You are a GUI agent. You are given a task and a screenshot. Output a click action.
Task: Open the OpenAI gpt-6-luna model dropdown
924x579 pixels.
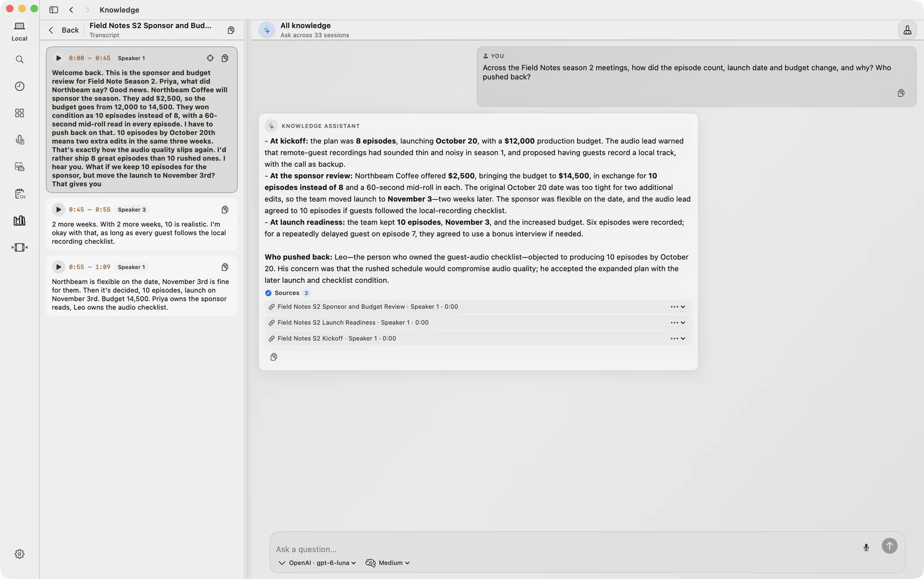(317, 563)
